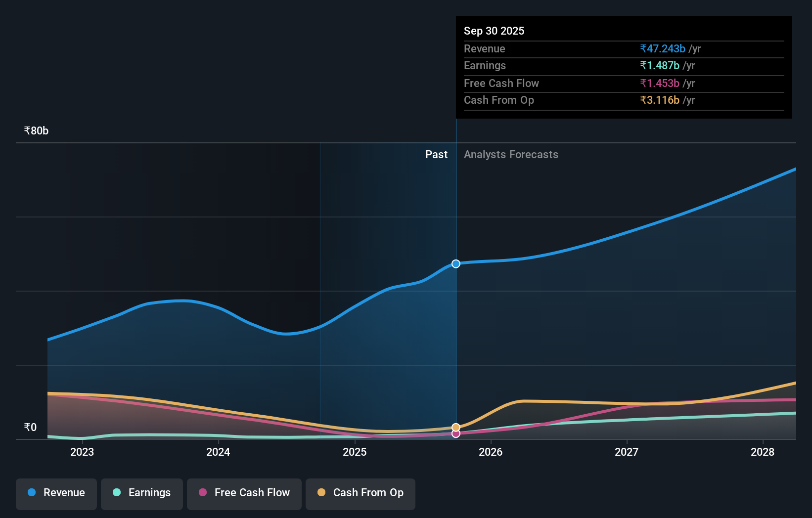
Task: Click the Revenue rupee value in tooltip
Action: click(x=662, y=48)
